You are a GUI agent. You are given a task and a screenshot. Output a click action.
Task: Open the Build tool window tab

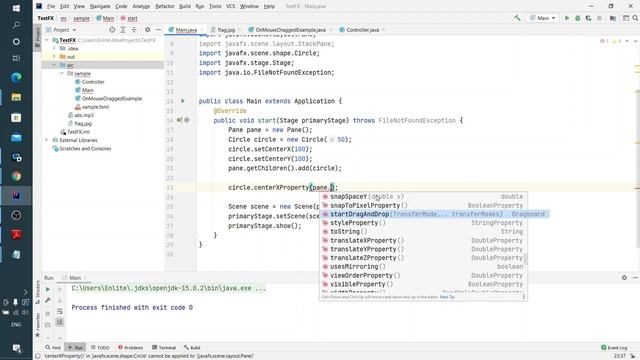click(x=192, y=348)
